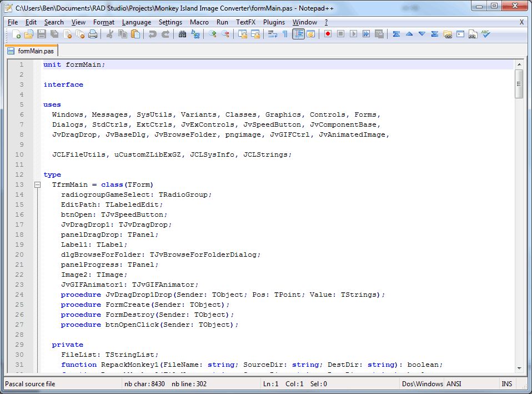
Task: Run spell check via ABC checkmark icon
Action: [485, 34]
